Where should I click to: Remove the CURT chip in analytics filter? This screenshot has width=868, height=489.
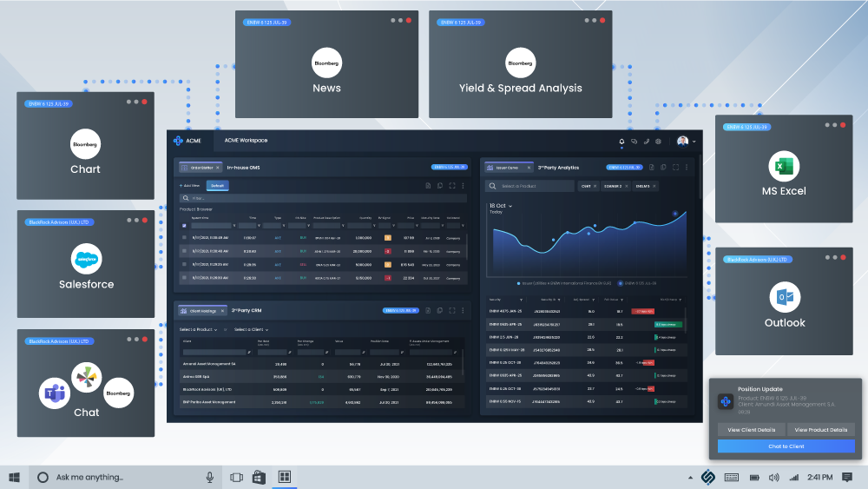(x=595, y=186)
